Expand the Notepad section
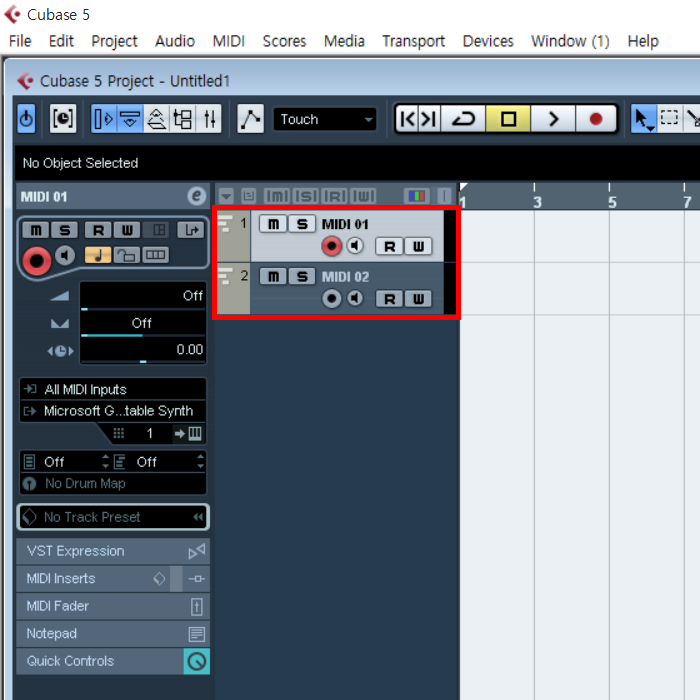 click(113, 633)
